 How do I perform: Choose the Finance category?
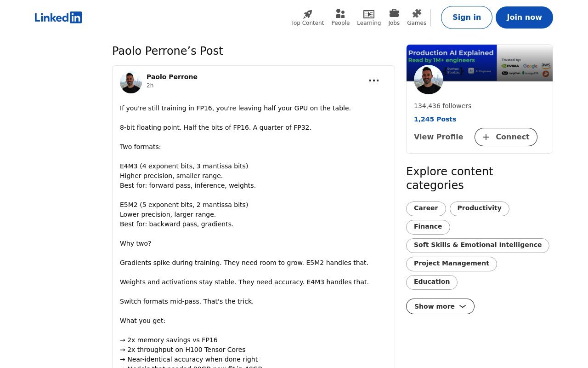428,227
